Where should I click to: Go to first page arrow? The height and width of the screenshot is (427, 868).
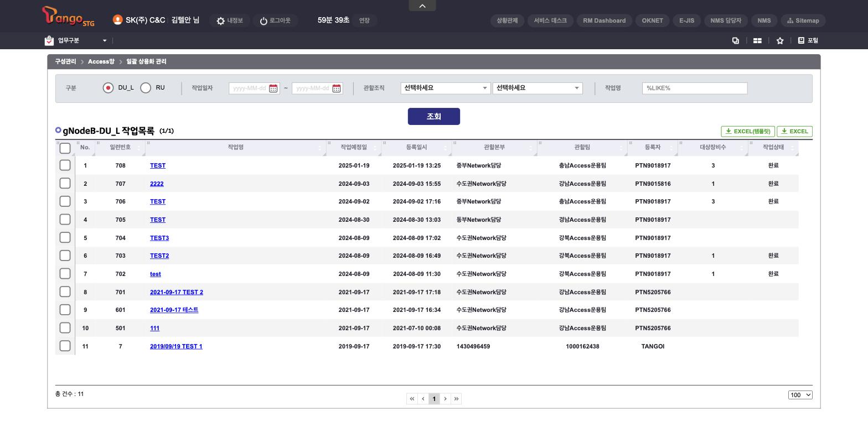(412, 399)
